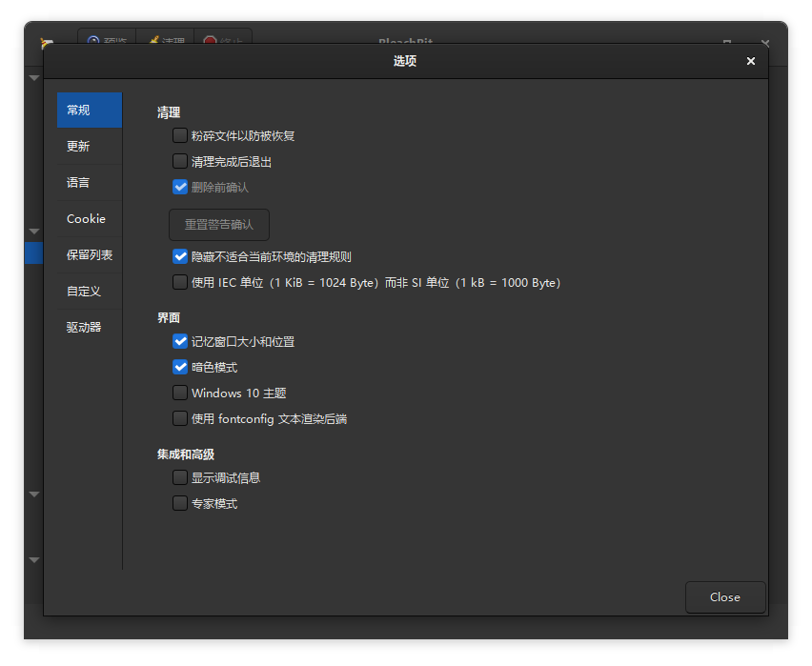Go to the 保留列表 tab
The height and width of the screenshot is (666, 812).
pos(90,255)
